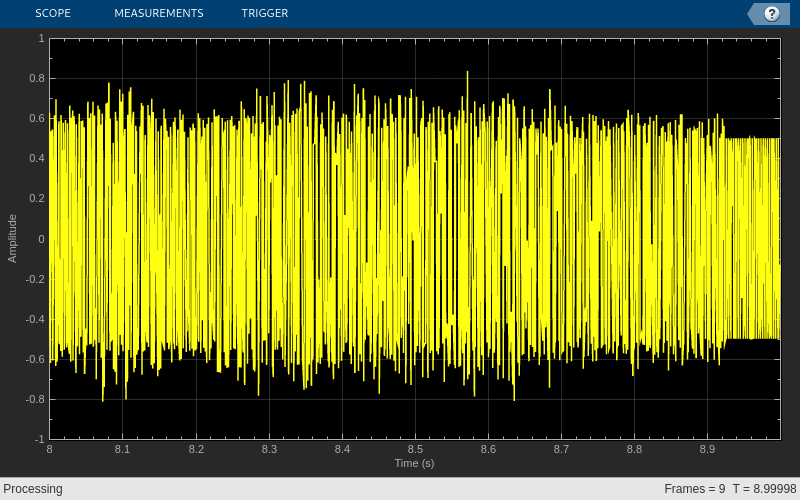Click the 8.9 tick label on time axis
This screenshot has width=800, height=500.
708,449
